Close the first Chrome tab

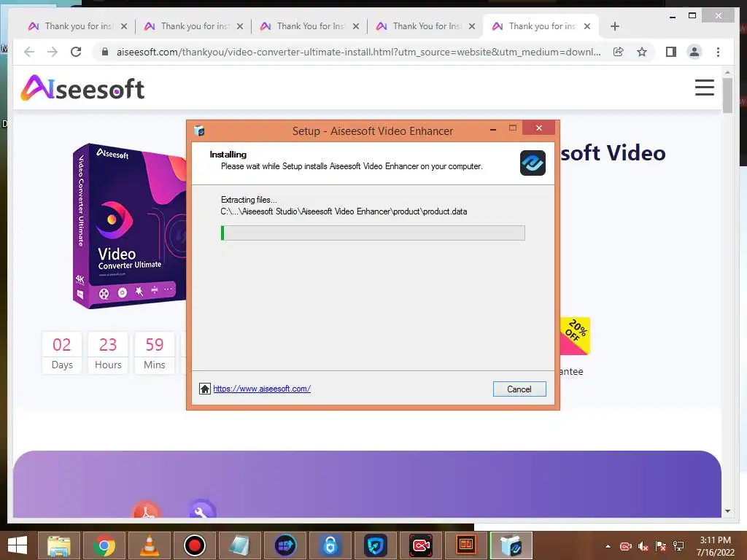point(124,26)
